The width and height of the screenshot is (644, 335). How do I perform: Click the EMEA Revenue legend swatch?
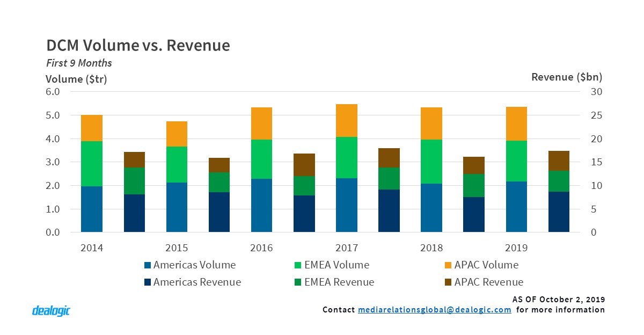tap(298, 282)
